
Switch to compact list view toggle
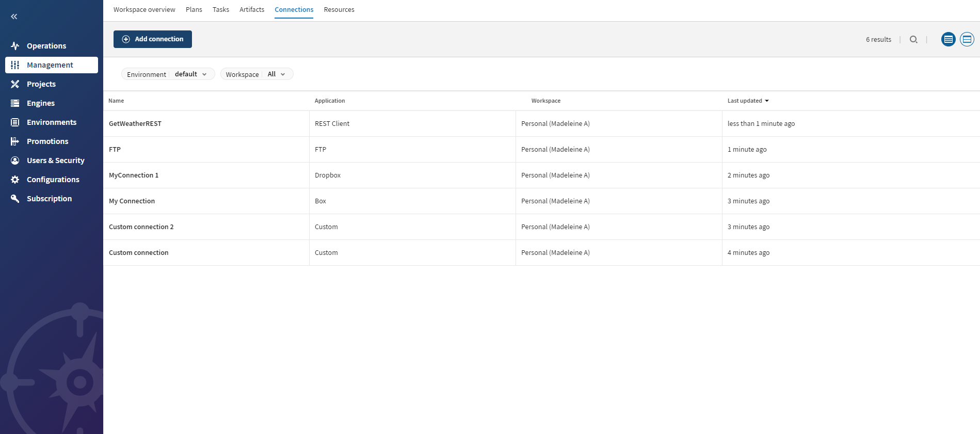point(948,39)
